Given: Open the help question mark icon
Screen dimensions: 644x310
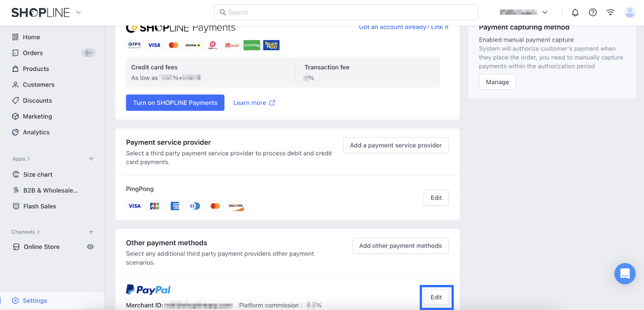Looking at the screenshot, I should [593, 12].
